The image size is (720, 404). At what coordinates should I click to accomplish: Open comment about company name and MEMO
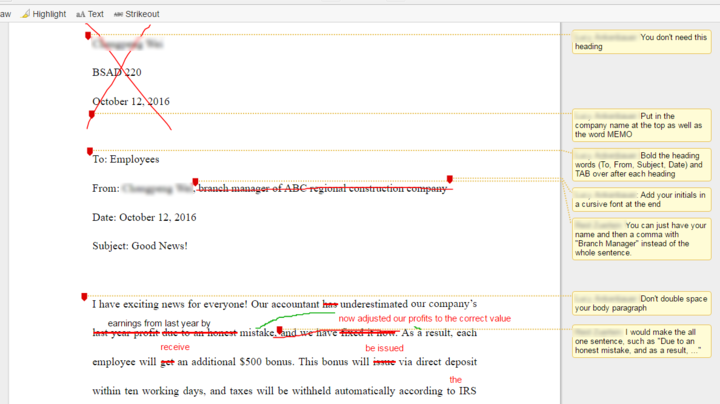click(641, 125)
